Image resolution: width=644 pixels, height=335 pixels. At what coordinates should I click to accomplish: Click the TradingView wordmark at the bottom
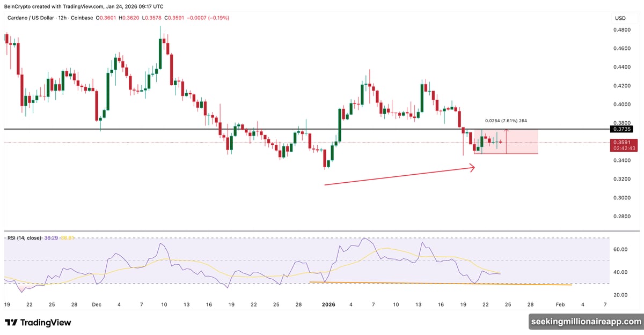(x=46, y=323)
